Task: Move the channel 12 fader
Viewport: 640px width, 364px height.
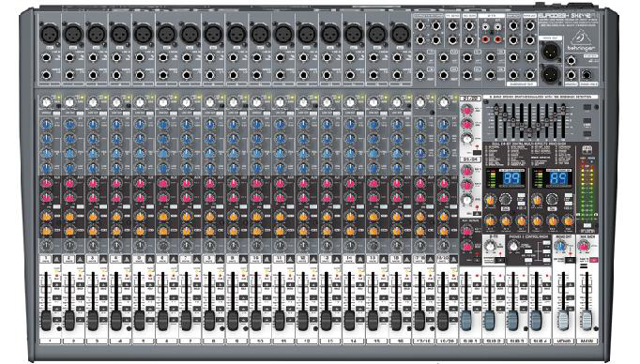Action: (x=303, y=320)
